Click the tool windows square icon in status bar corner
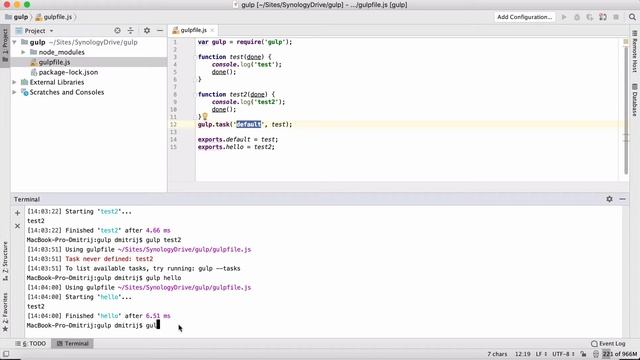Viewport: 640px width, 360px height. click(x=6, y=354)
